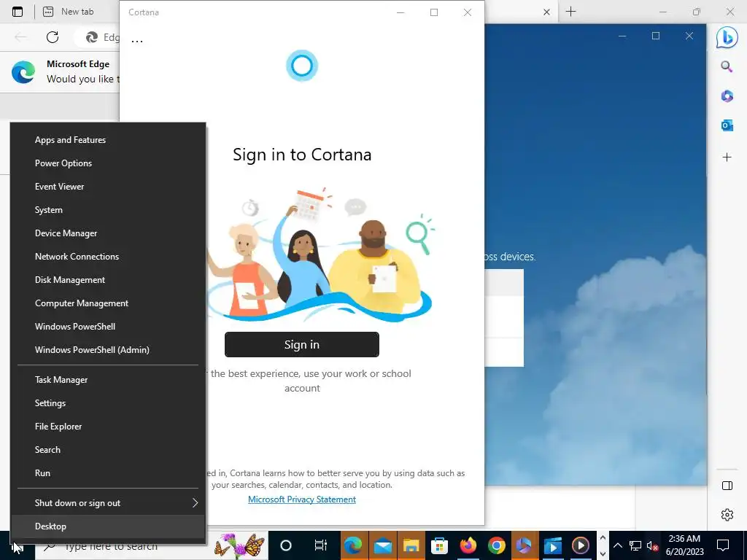Add a site with sidebar plus icon
The width and height of the screenshot is (747, 560).
[727, 157]
